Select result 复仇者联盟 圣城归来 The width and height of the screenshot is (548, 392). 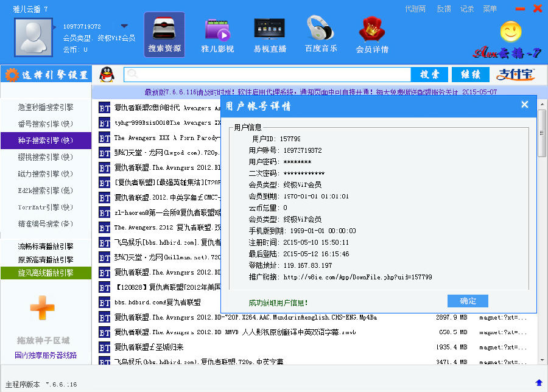coord(149,348)
